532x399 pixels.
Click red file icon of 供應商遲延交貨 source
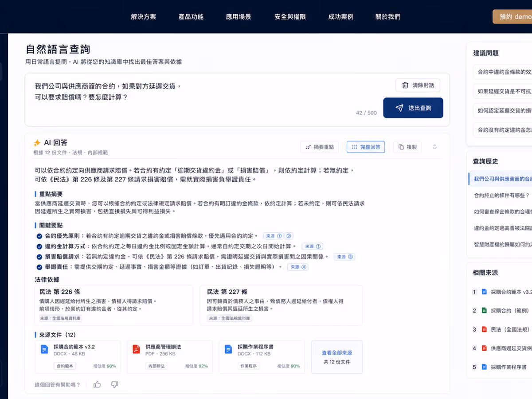485,348
